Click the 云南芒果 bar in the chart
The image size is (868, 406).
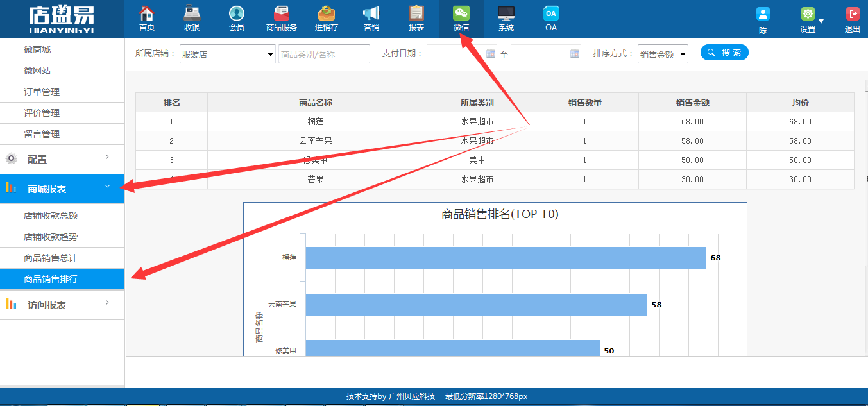[476, 305]
